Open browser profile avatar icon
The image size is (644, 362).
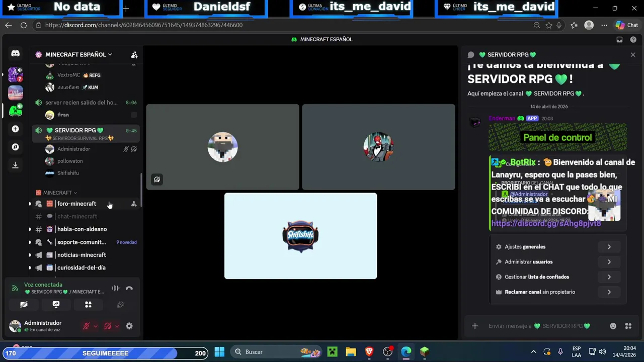pyautogui.click(x=589, y=25)
